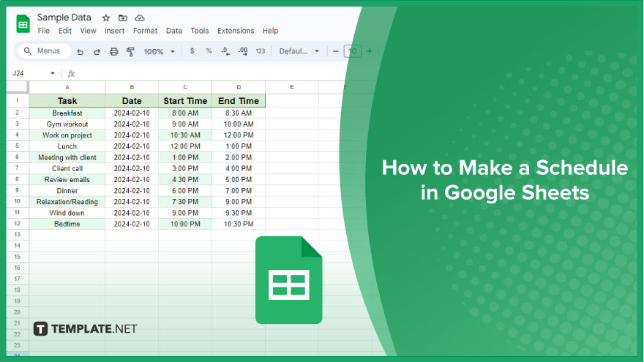Select column C header
Image resolution: width=644 pixels, height=362 pixels.
tap(185, 87)
